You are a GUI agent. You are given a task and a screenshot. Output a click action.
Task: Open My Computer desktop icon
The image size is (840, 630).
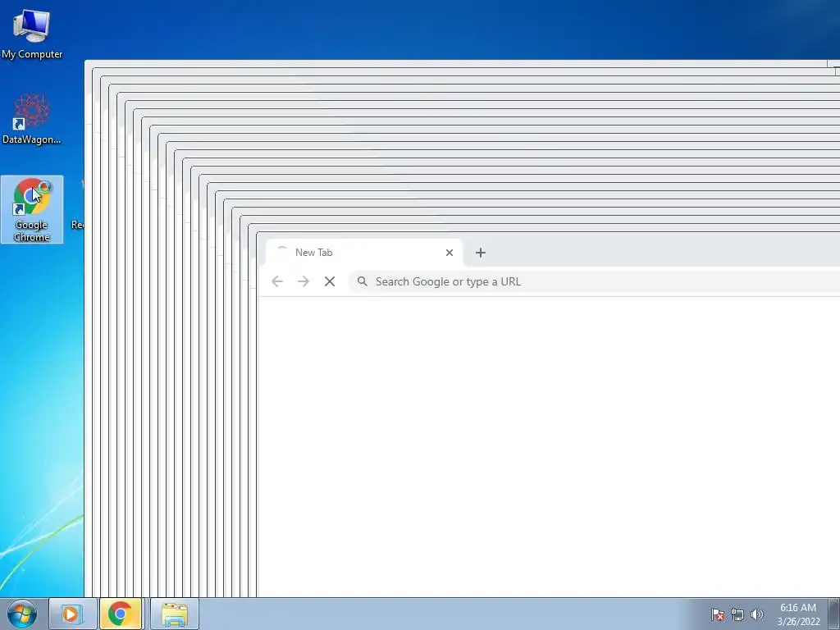coord(32,34)
